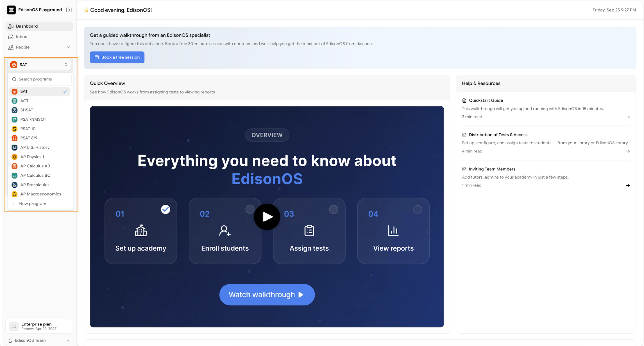This screenshot has width=644, height=346.
Task: Click the AP Precalculus icon
Action: pyautogui.click(x=15, y=185)
